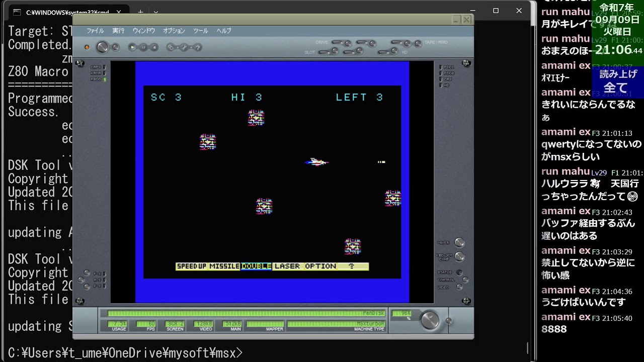
Task: Toggle the F-S button on left panel
Action: pyautogui.click(x=87, y=273)
